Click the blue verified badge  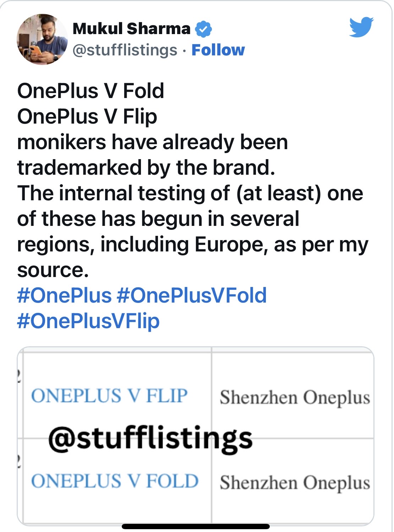tap(203, 29)
